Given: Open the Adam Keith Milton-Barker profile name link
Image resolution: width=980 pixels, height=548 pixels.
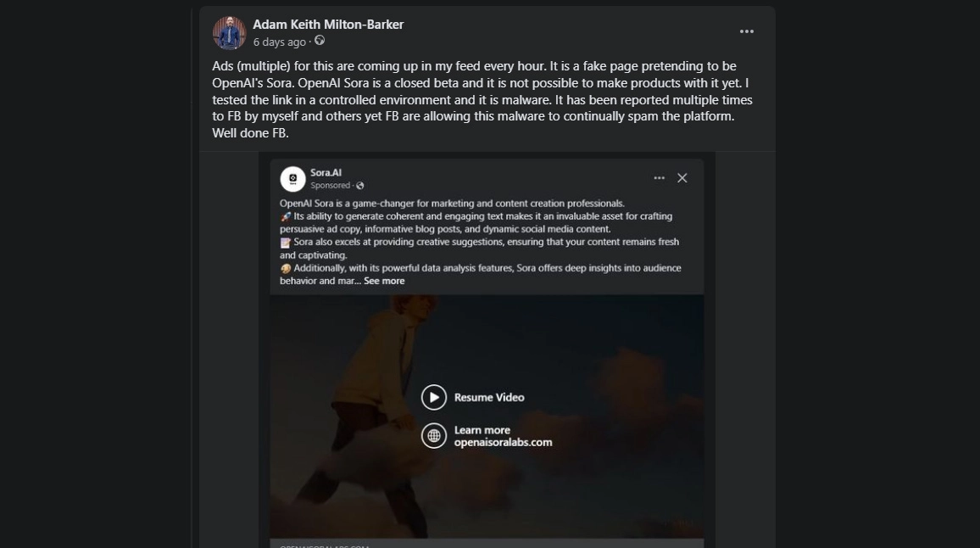Looking at the screenshot, I should (x=328, y=25).
